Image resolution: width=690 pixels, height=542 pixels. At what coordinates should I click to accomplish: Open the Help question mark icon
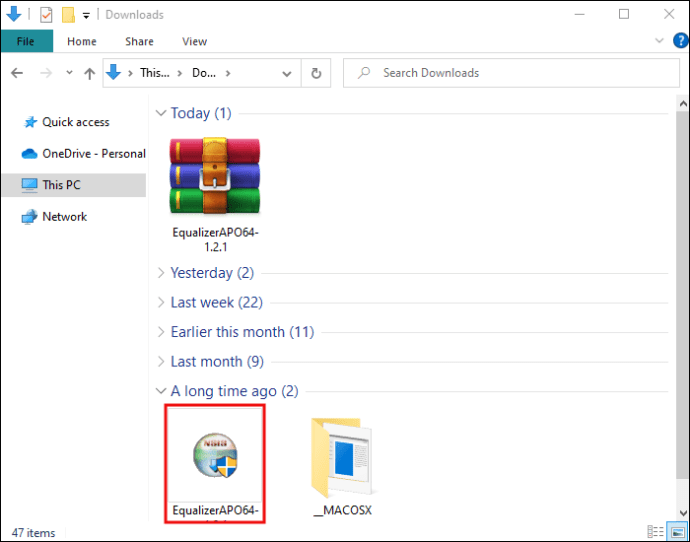point(680,41)
